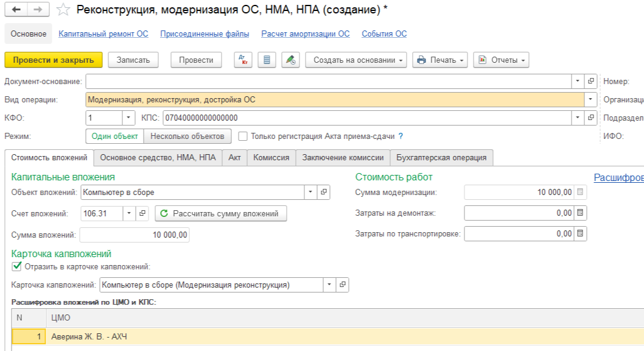The height and width of the screenshot is (351, 644).
Task: Go forward with the right arrow button
Action: point(38,10)
